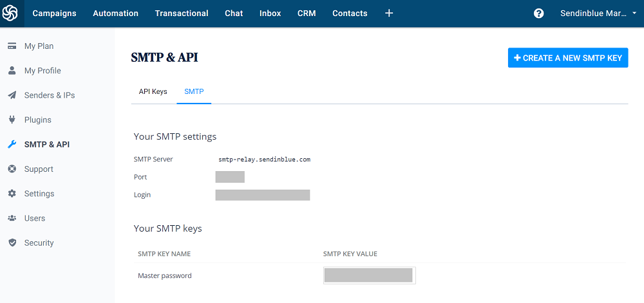Click the Users group icon
This screenshot has width=644, height=303.
pyautogui.click(x=12, y=218)
